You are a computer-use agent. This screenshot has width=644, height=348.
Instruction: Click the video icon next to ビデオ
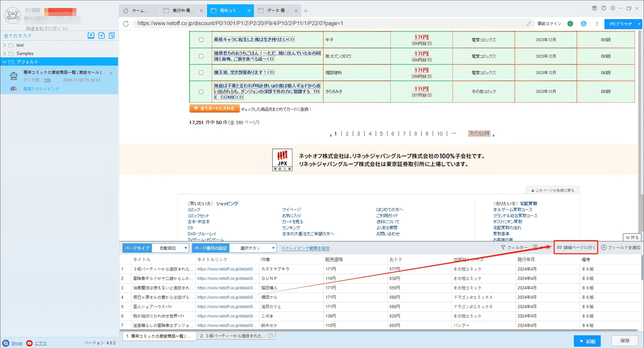30,342
